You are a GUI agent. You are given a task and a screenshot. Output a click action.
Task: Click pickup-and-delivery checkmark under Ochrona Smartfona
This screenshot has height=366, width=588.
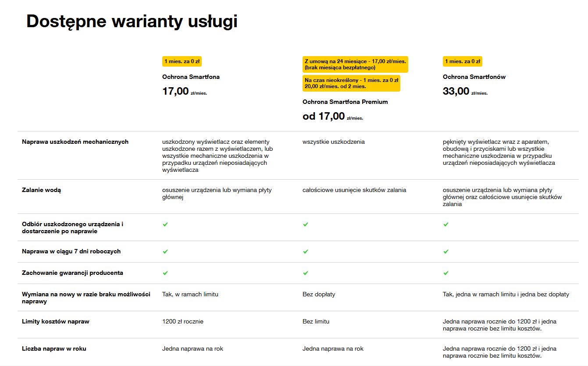pyautogui.click(x=165, y=224)
